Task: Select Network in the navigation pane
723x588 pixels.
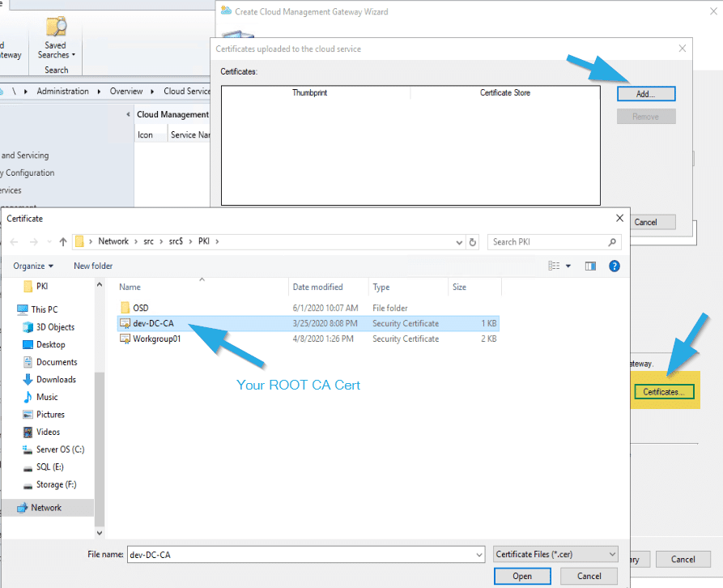Action: tap(46, 508)
